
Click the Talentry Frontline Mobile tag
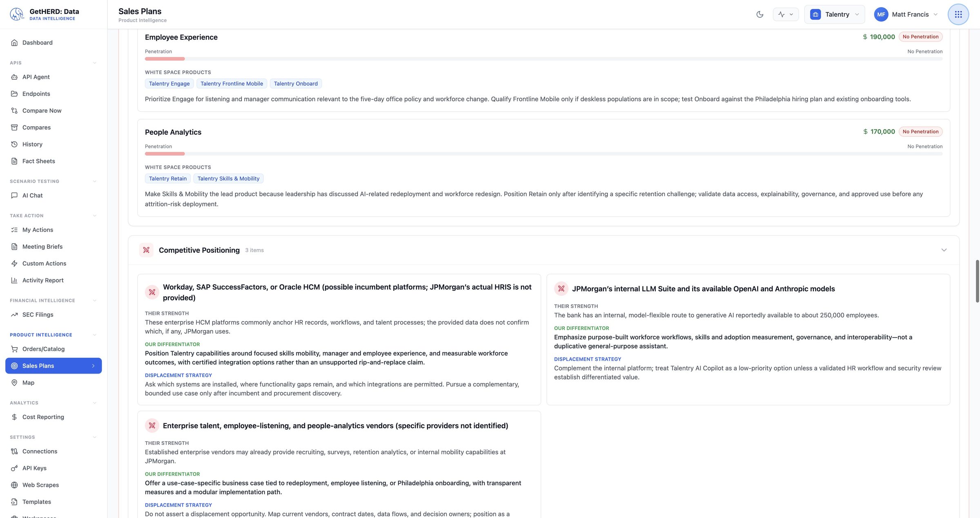point(232,84)
